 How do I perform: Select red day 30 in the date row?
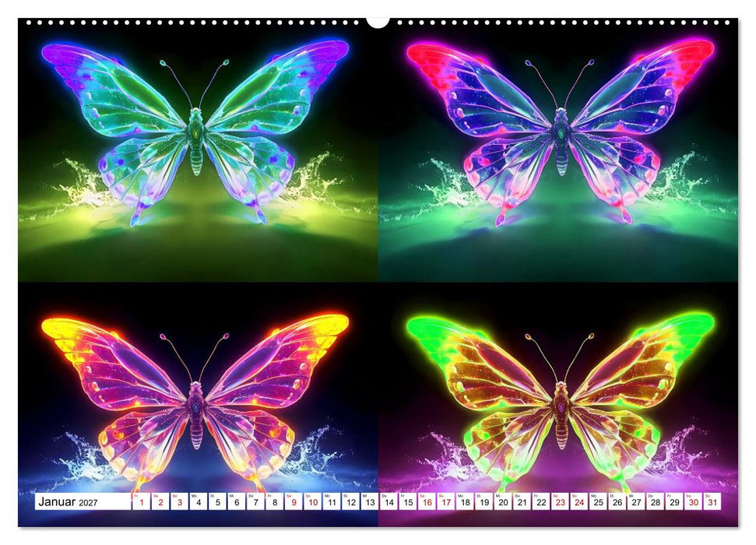[693, 501]
